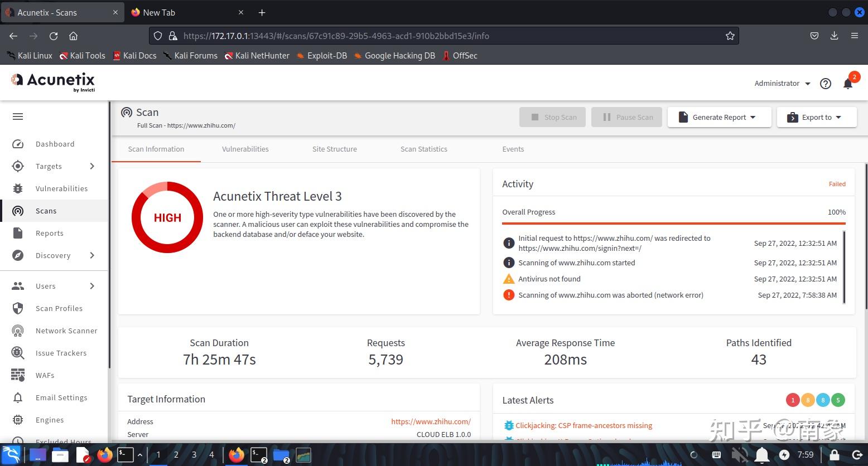868x466 pixels.
Task: Click the muted volume icon in tray
Action: (x=740, y=455)
